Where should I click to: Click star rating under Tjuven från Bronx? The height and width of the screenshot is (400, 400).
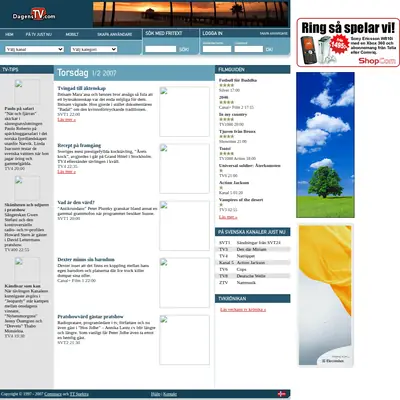(226, 136)
